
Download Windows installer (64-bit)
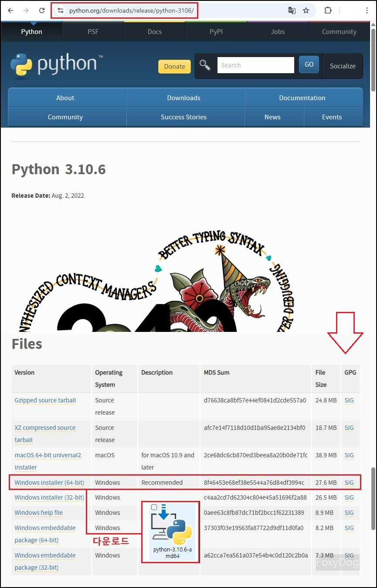pos(49,483)
